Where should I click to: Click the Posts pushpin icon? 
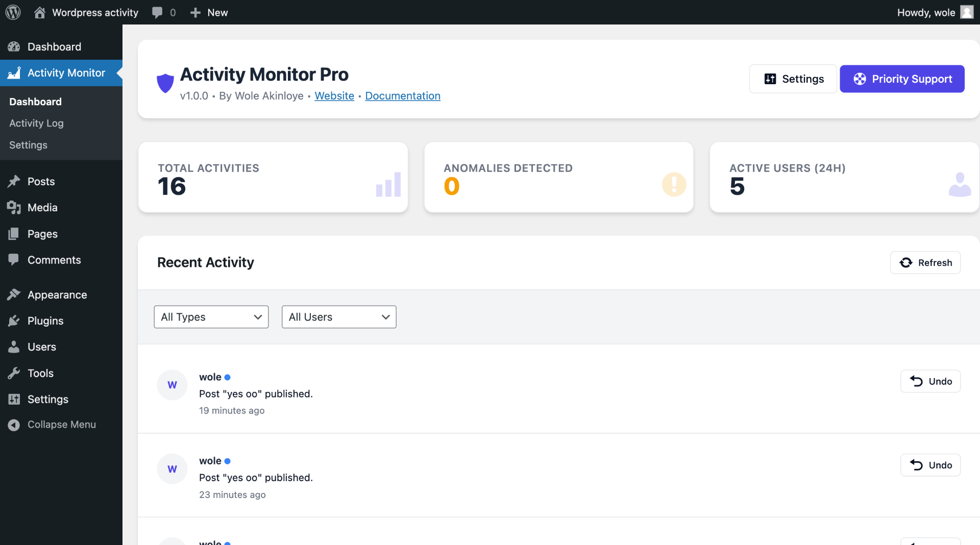(x=14, y=181)
